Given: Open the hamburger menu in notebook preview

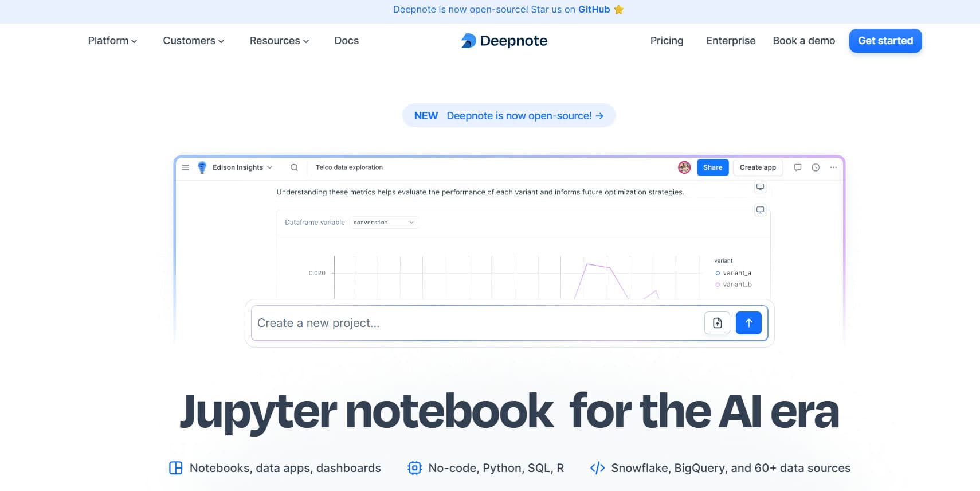Looking at the screenshot, I should (185, 167).
